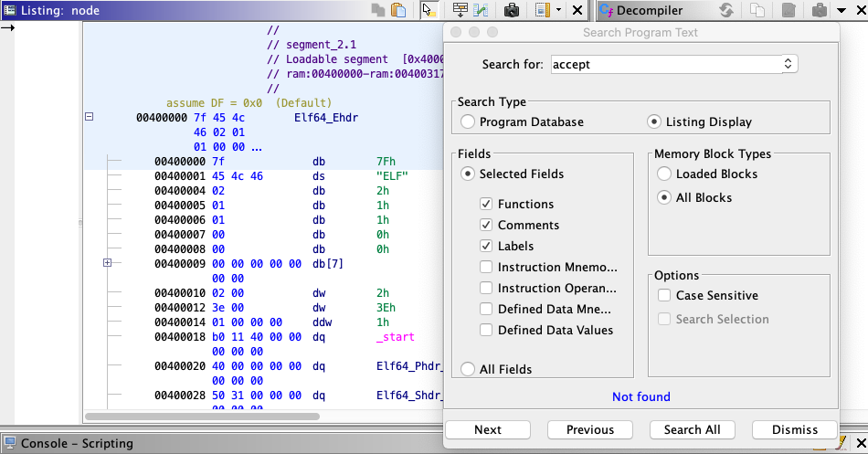
Task: Click the Listing paste icon
Action: coord(398,10)
